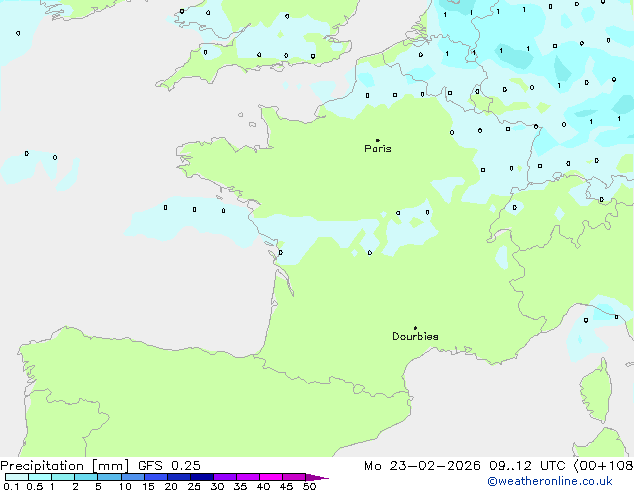634x490 pixels.
Task: Click the Paris city label
Action: (x=378, y=149)
